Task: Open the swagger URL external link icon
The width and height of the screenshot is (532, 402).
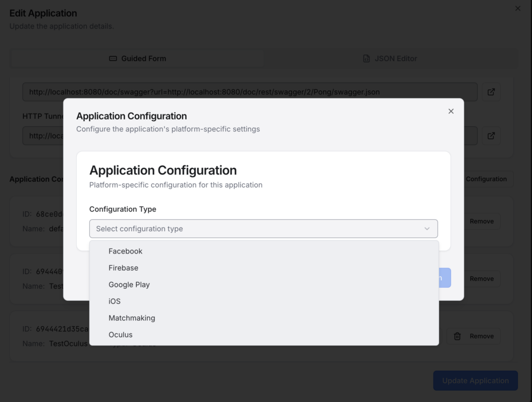Action: coord(491,92)
